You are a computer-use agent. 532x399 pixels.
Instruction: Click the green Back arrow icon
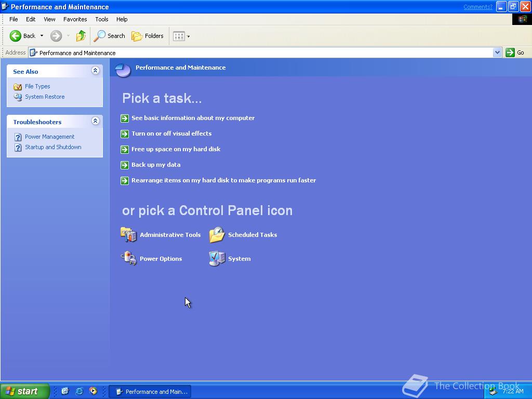click(15, 36)
